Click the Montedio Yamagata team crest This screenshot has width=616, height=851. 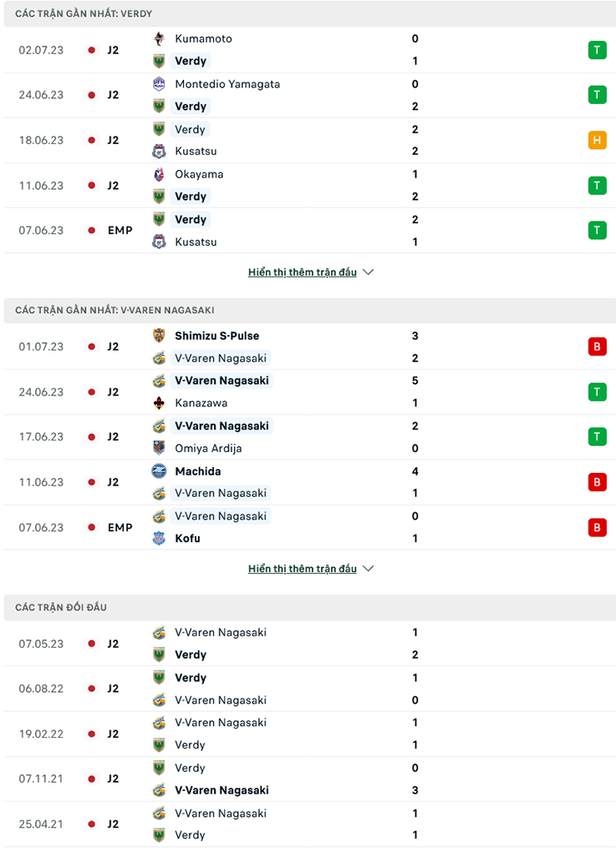click(x=159, y=84)
